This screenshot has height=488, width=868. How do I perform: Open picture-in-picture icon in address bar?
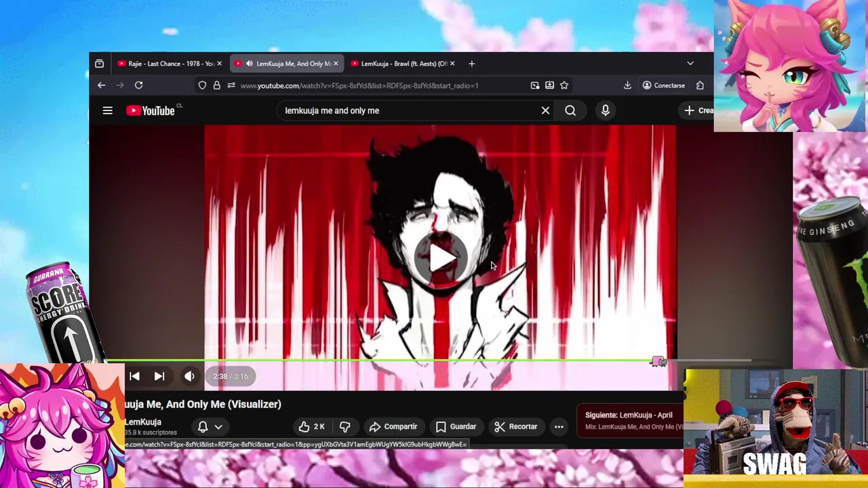pos(535,85)
